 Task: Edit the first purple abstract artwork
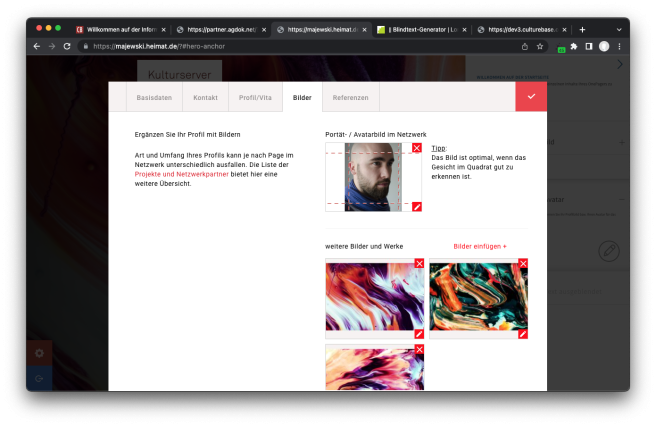point(419,334)
